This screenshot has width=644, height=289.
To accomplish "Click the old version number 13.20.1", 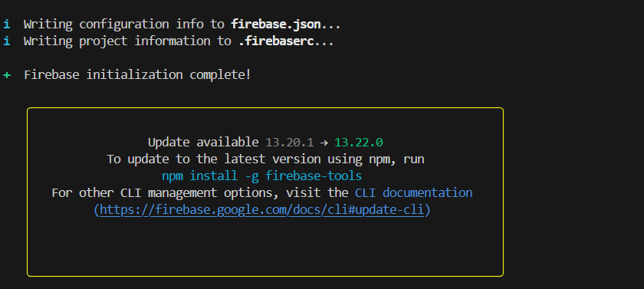I will (x=290, y=143).
